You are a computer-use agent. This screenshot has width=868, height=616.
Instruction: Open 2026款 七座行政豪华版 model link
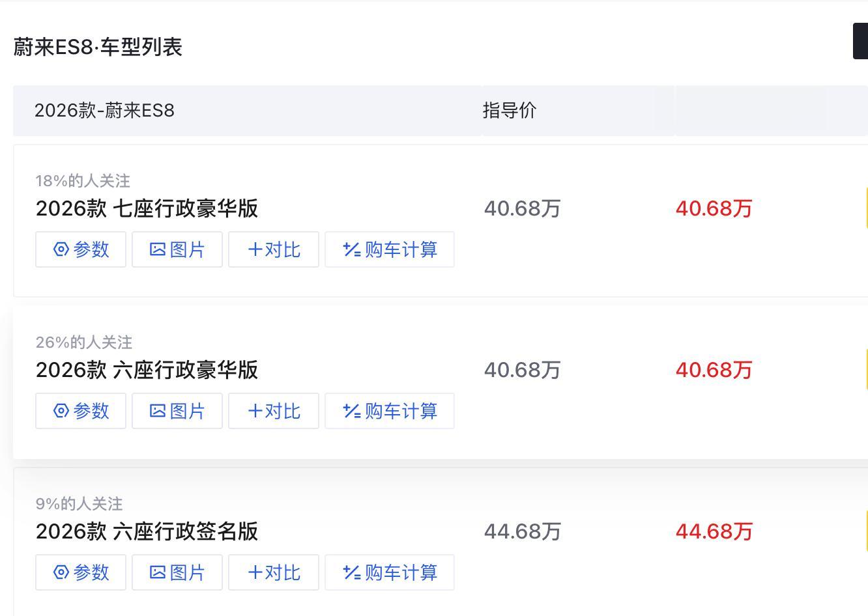click(x=147, y=208)
